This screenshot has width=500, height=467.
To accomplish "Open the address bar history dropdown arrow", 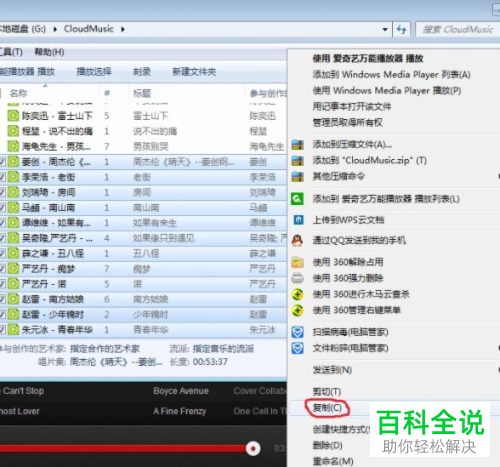I will pyautogui.click(x=385, y=30).
